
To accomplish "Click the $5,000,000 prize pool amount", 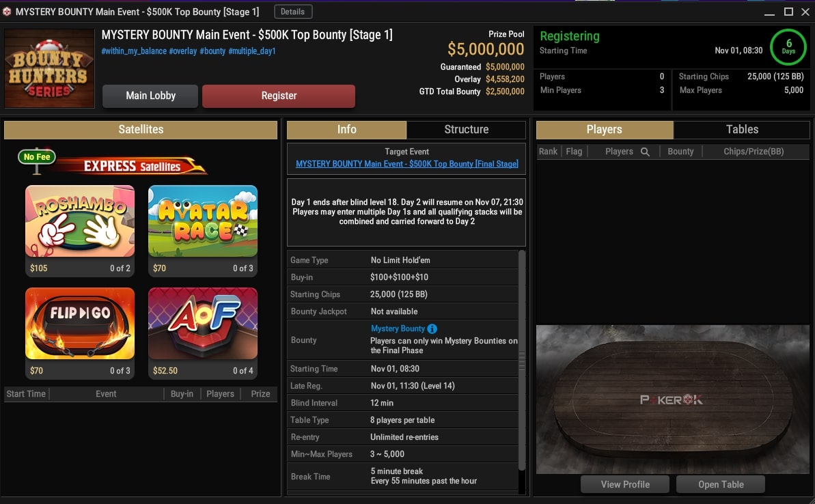I will point(486,49).
